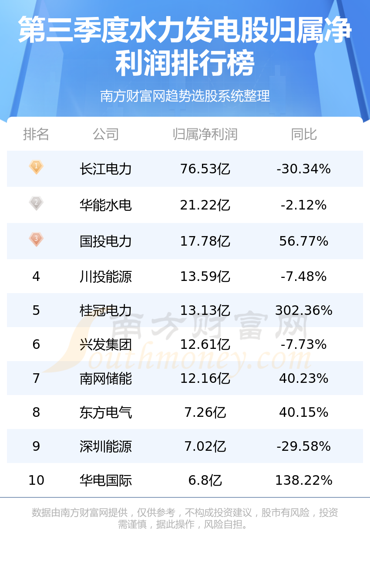Image resolution: width=370 pixels, height=588 pixels.
Task: Select 川投能源 company name
Action: pos(106,277)
